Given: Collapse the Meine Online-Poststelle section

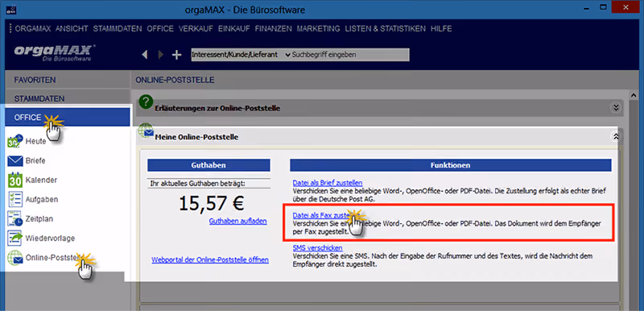Looking at the screenshot, I should click(x=615, y=137).
